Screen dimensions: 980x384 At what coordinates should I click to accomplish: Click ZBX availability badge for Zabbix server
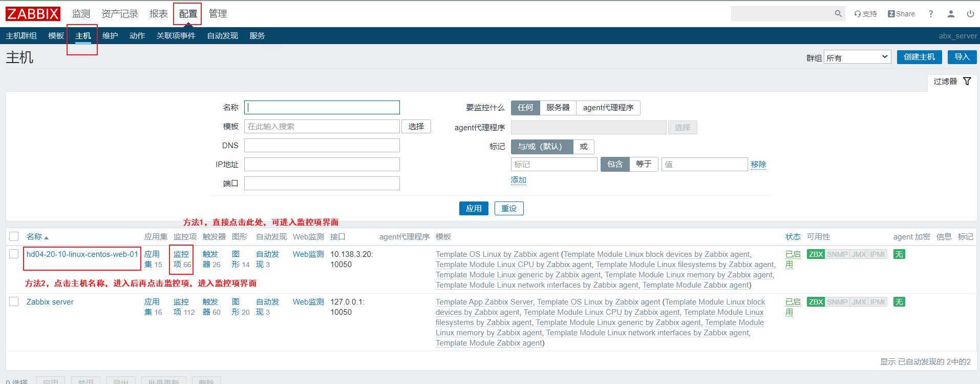point(816,302)
